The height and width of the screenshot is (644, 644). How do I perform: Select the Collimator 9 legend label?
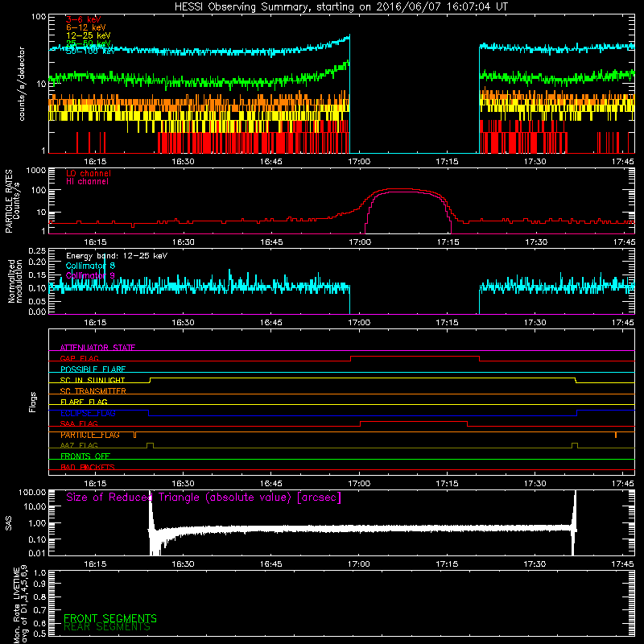tap(90, 275)
